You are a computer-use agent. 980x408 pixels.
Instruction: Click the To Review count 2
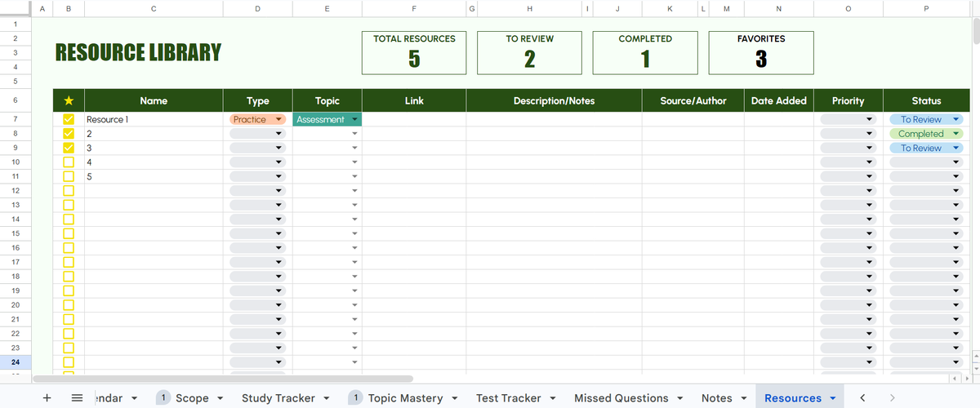(530, 60)
